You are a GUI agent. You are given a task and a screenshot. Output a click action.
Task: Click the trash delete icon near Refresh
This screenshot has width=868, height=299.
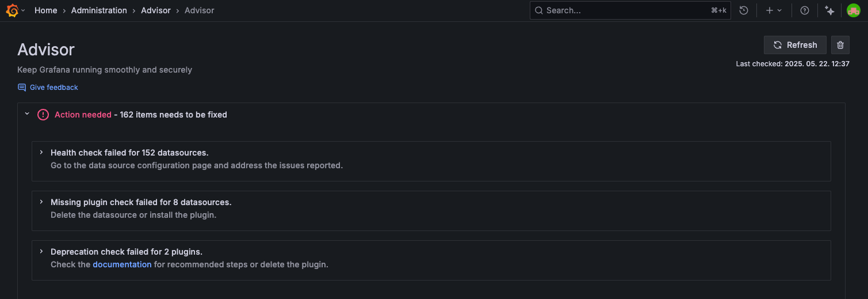click(x=840, y=45)
